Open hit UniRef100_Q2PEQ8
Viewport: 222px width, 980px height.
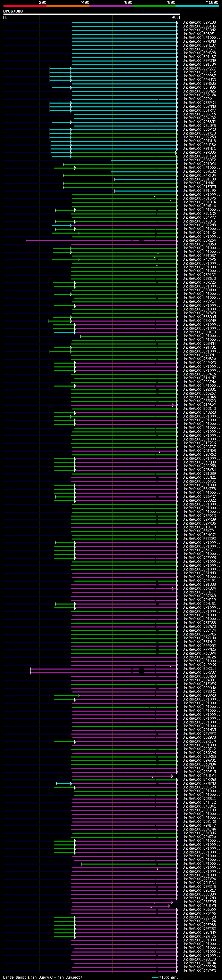point(199,23)
